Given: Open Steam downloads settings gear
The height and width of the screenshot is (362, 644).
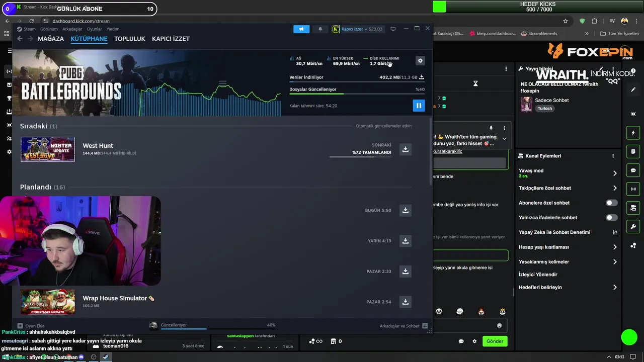Looking at the screenshot, I should tap(420, 61).
